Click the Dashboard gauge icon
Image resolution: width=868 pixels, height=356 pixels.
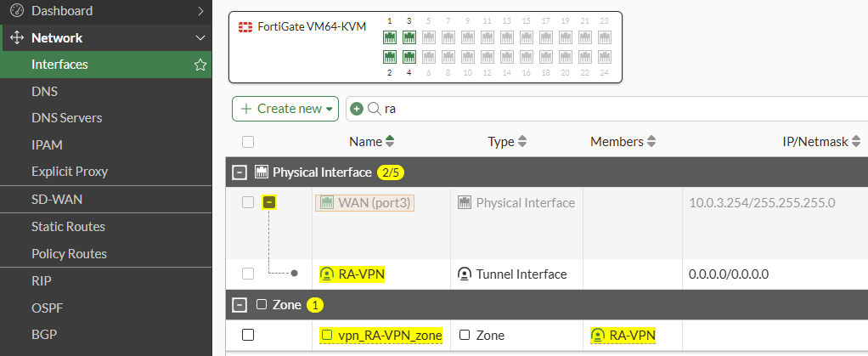point(17,10)
